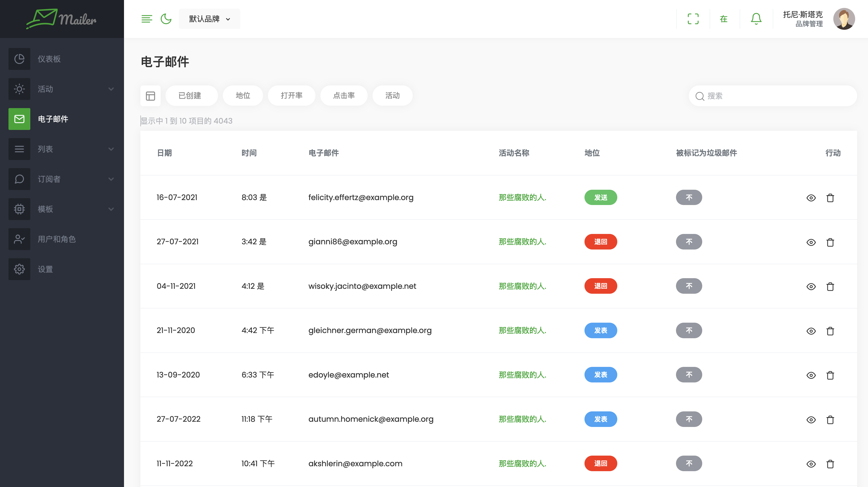The width and height of the screenshot is (868, 487).
Task: Open 仪表板 menu label
Action: pos(49,59)
